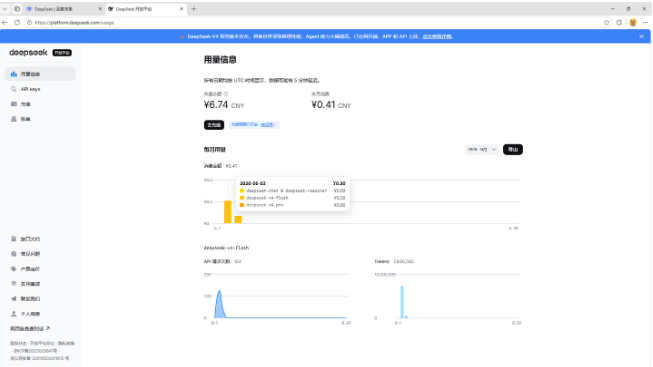Click the person icon for 个人信息
Screen dimensions: 653x367
13,314
